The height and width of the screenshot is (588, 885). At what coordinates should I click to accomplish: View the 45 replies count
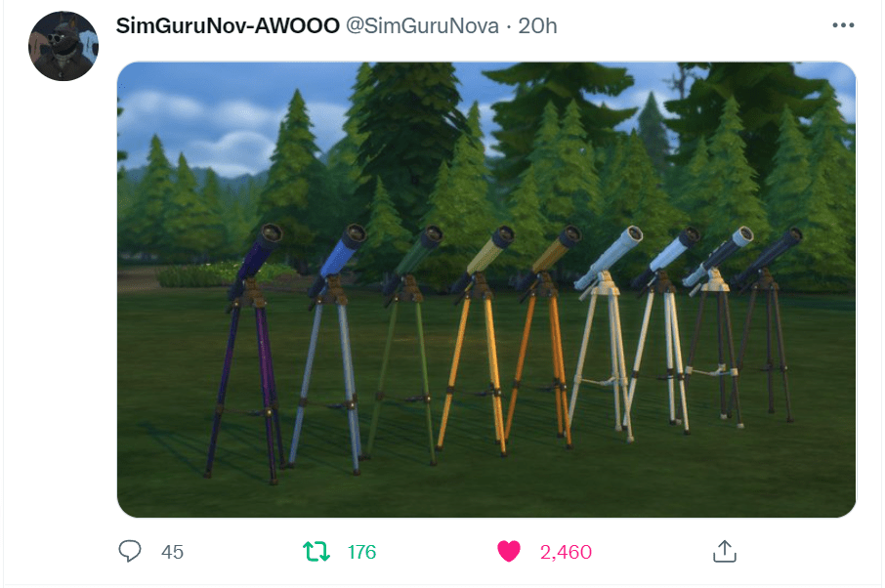tap(172, 552)
